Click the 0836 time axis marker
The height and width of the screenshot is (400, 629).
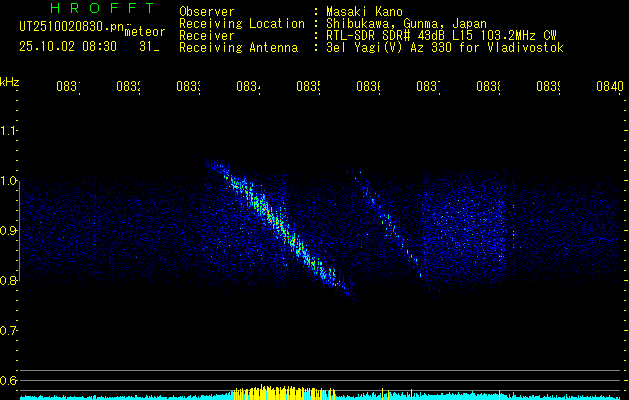pos(368,86)
